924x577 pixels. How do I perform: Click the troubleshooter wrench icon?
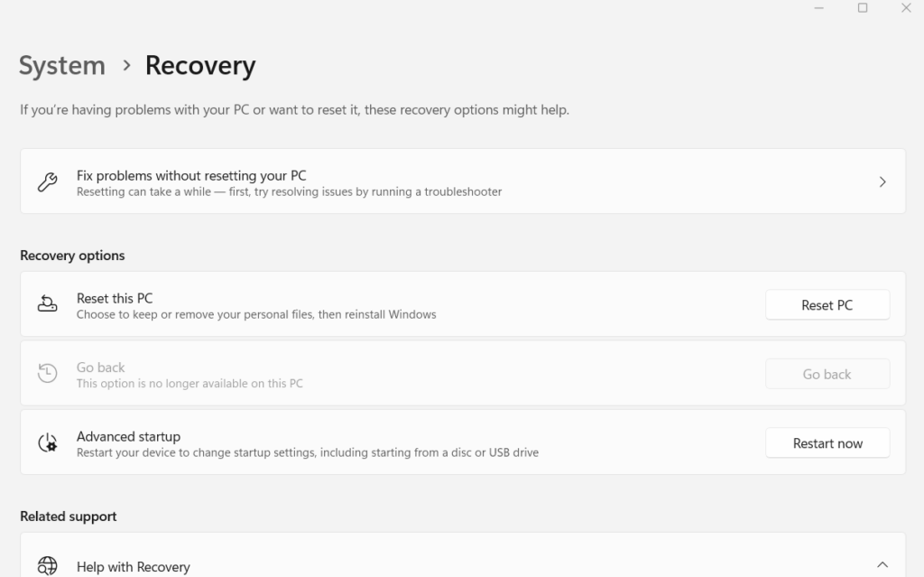(47, 181)
